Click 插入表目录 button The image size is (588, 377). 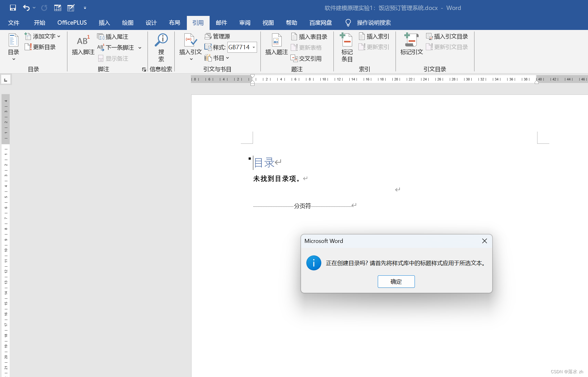coord(309,37)
